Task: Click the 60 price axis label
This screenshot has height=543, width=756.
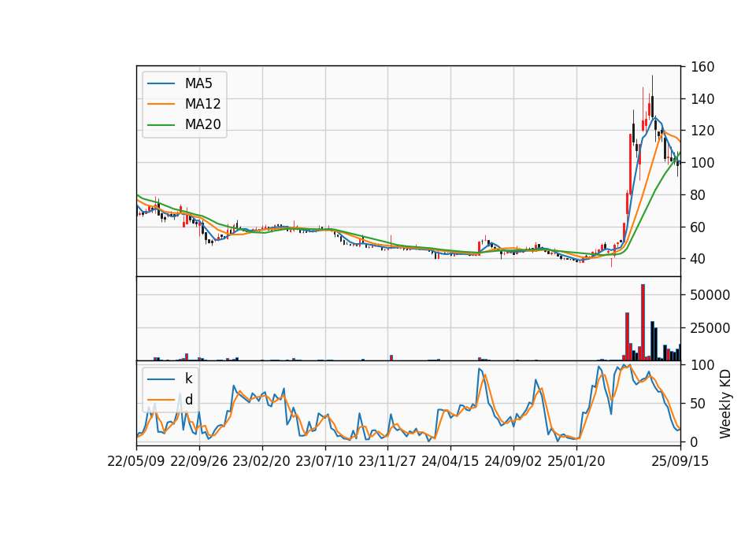Action: point(699,227)
